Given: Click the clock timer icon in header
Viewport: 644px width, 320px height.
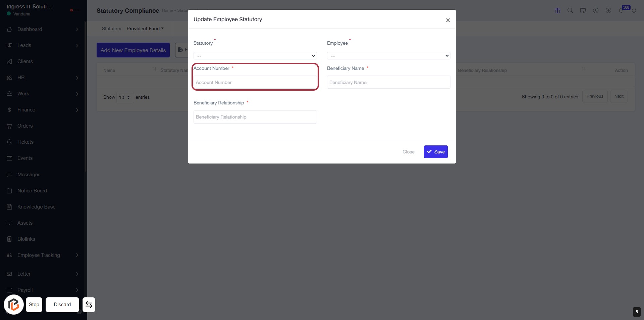Looking at the screenshot, I should pyautogui.click(x=596, y=10).
